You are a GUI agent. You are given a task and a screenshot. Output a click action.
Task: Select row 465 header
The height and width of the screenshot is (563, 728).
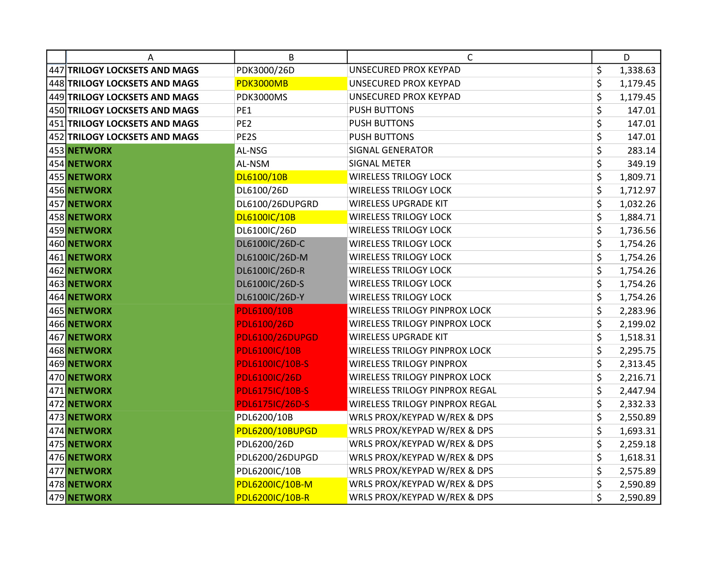(x=56, y=311)
